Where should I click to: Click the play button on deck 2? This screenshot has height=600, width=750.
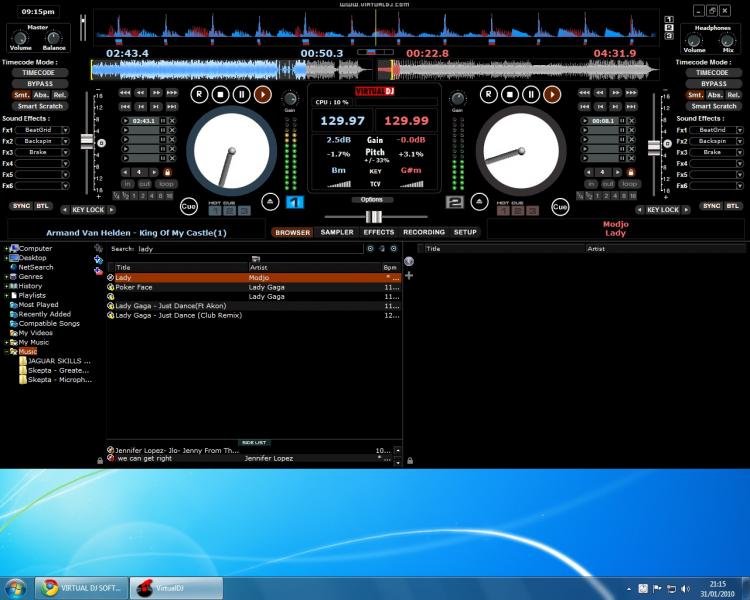pos(552,94)
